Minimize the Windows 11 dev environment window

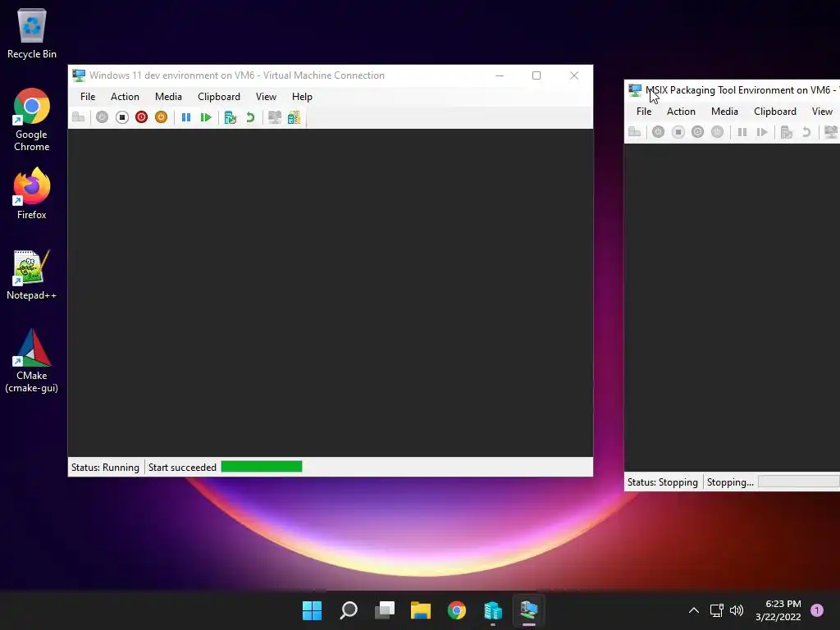pyautogui.click(x=500, y=75)
